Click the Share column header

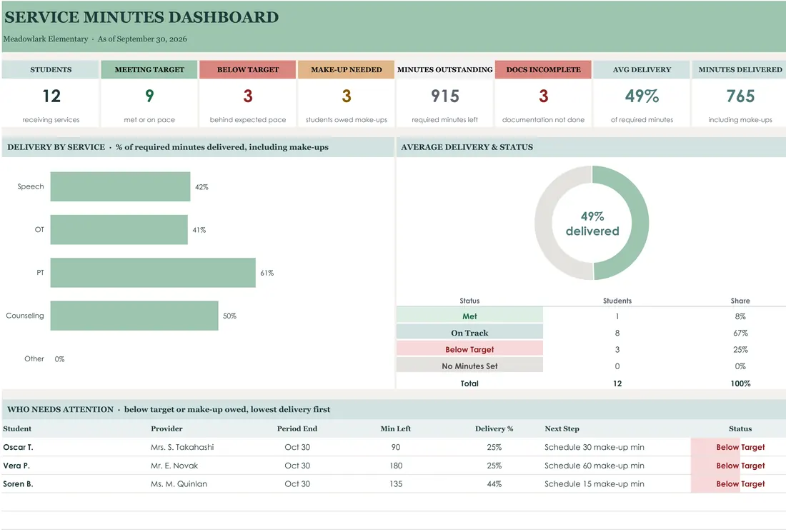click(x=740, y=301)
